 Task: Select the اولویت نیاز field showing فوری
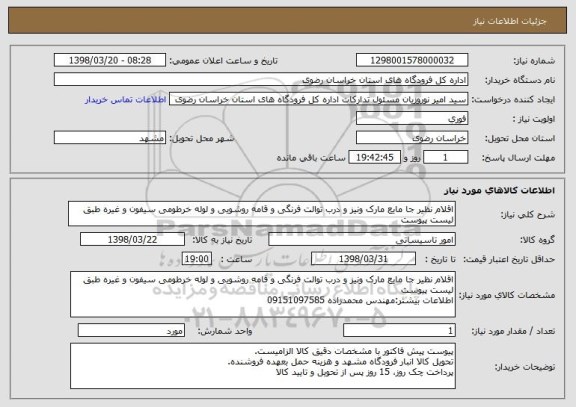(412, 119)
